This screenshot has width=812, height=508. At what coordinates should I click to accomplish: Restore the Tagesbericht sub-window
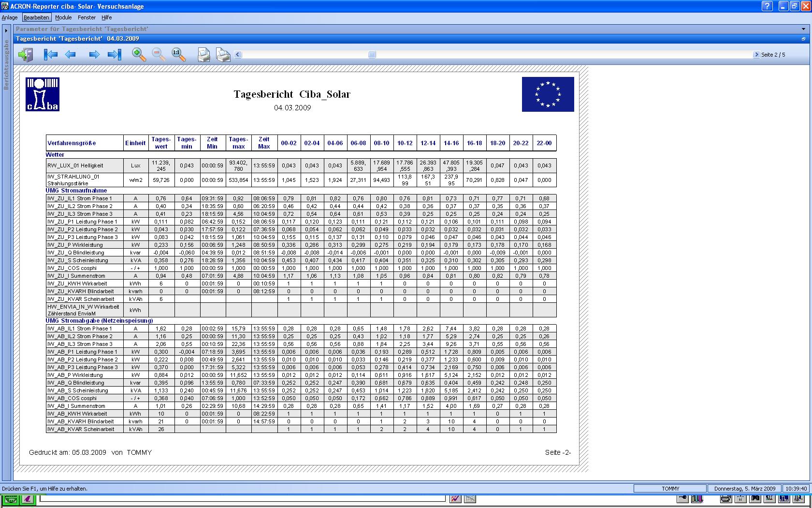click(x=803, y=39)
